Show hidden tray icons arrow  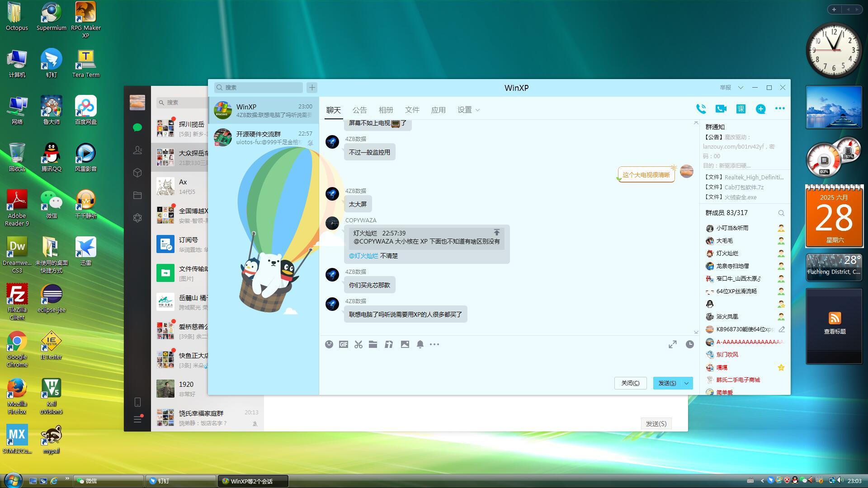(762, 481)
